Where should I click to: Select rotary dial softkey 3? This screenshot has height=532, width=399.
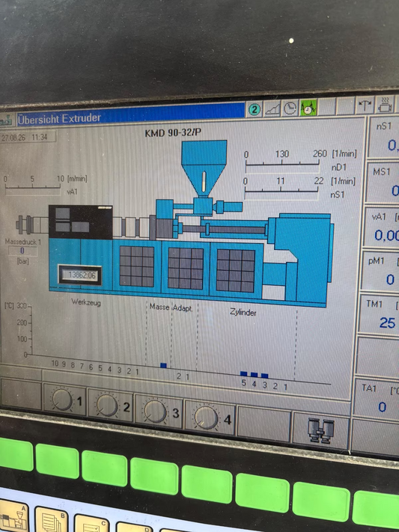coord(159,412)
